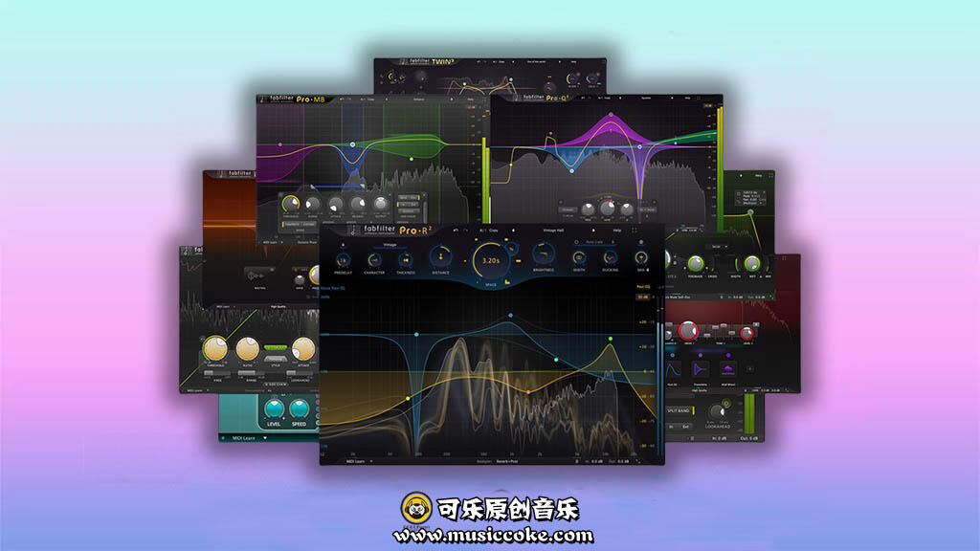Click the Brightness knob in Pro-R2
980x551 pixels.
pos(544,253)
